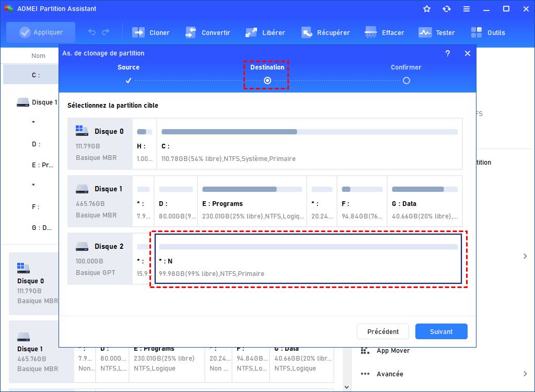
Task: Click the Destination step radio indicator
Action: pyautogui.click(x=267, y=80)
